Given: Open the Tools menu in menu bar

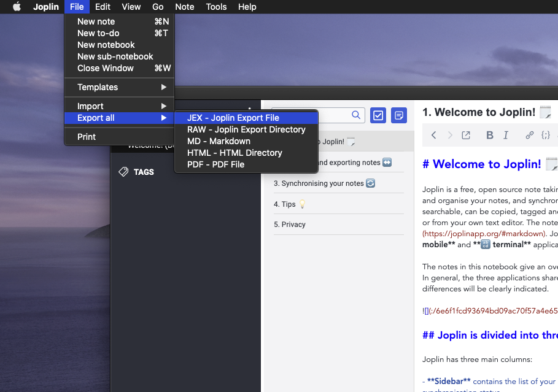Looking at the screenshot, I should pyautogui.click(x=216, y=7).
